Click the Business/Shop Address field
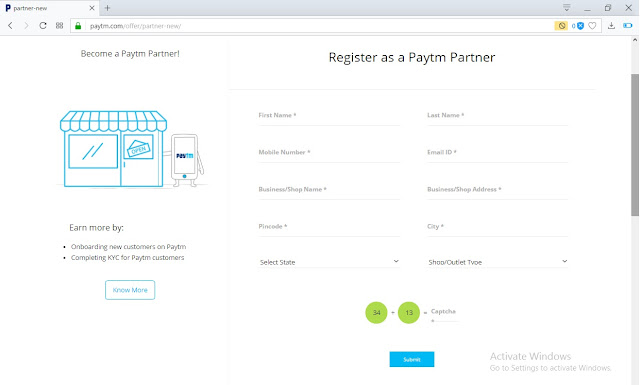640x385 pixels. point(498,191)
